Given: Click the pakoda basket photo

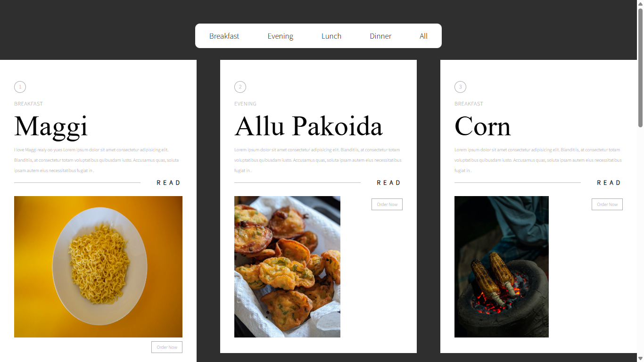Looking at the screenshot, I should (x=287, y=267).
